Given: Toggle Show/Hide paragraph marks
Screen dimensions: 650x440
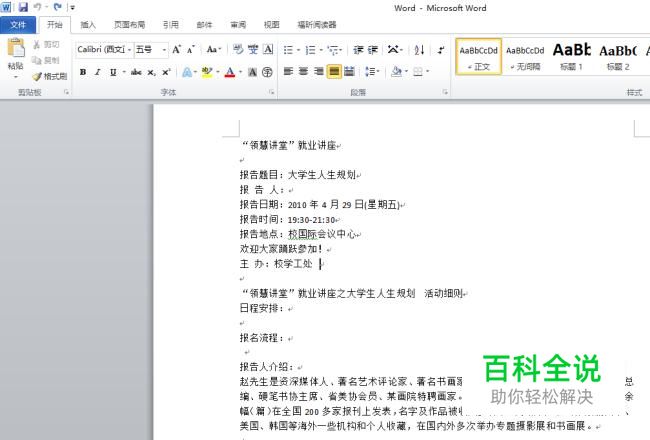Looking at the screenshot, I should click(x=441, y=50).
